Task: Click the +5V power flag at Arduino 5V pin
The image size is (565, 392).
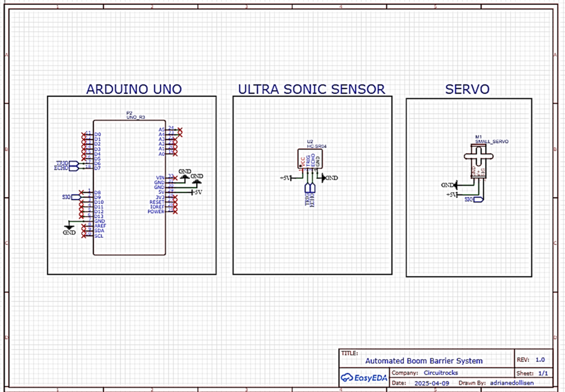Action: tap(196, 192)
